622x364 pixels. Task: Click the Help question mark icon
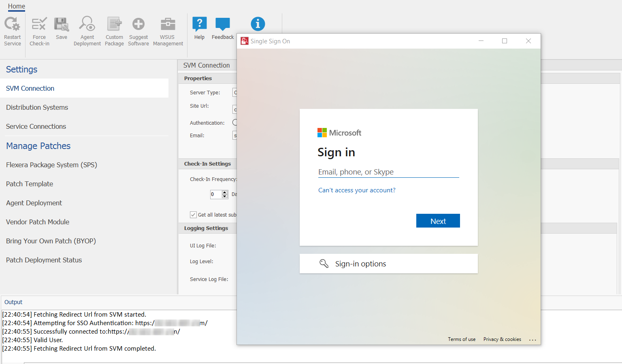point(199,24)
